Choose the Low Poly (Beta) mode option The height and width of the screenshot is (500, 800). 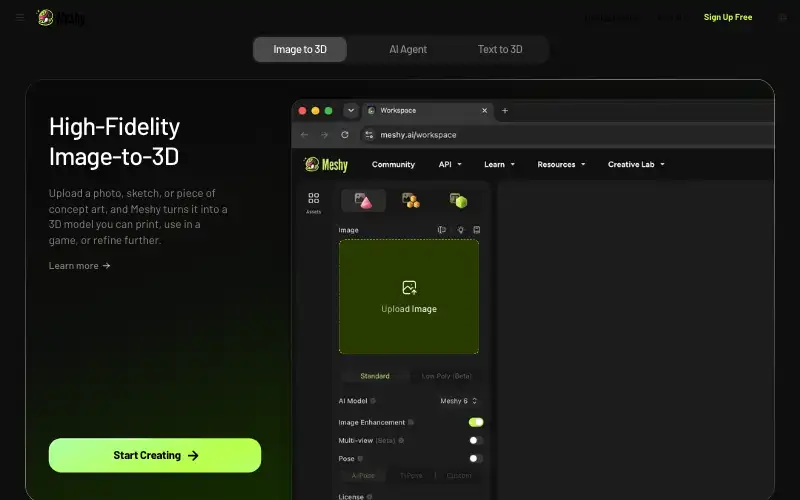click(x=446, y=376)
